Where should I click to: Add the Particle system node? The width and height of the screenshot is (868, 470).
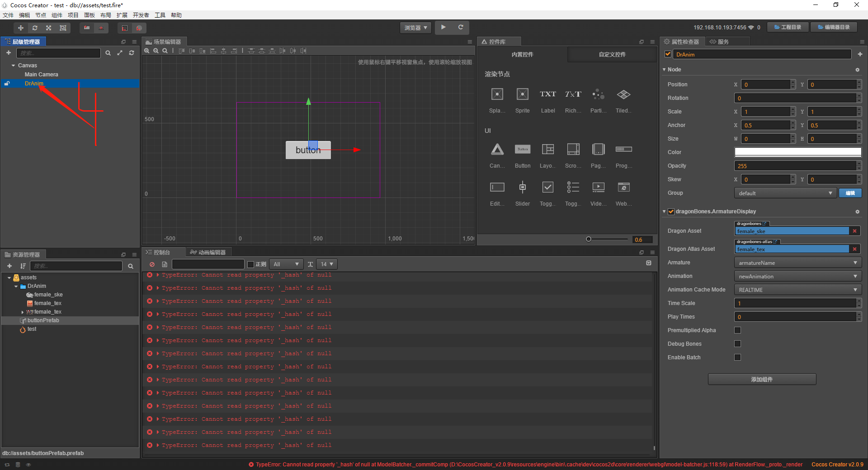click(x=599, y=100)
